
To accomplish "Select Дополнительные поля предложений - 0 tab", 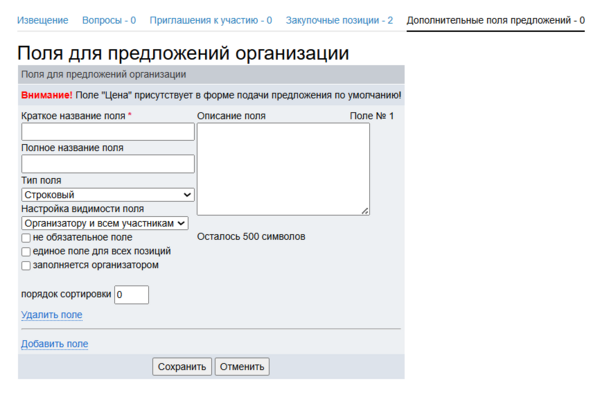I will [496, 20].
